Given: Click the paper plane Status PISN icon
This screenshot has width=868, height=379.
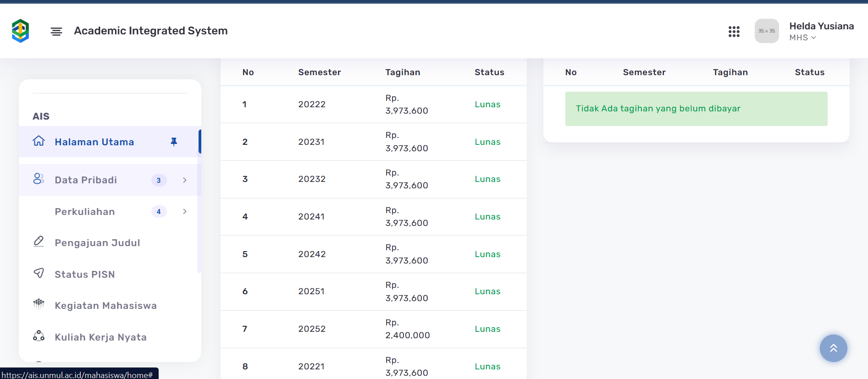Looking at the screenshot, I should point(39,274).
